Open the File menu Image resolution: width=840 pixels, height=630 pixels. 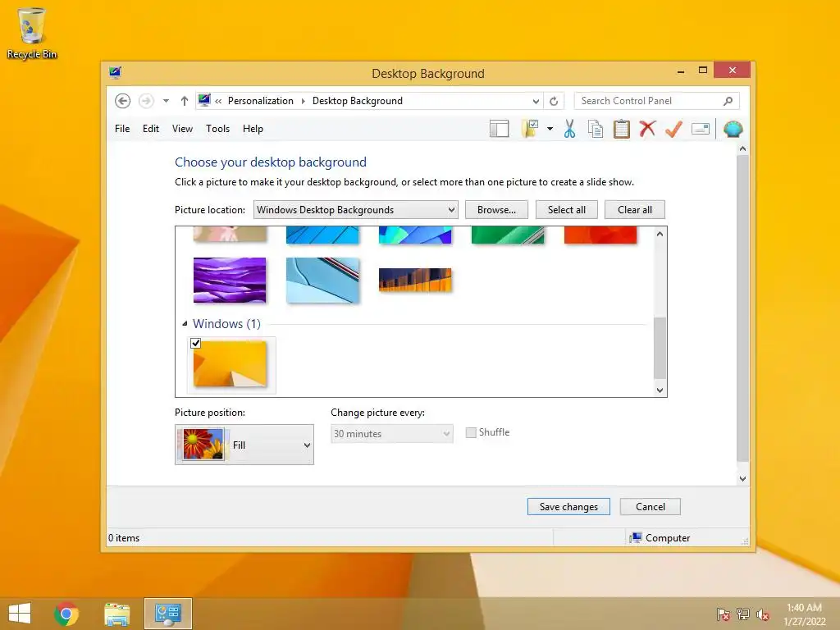122,129
